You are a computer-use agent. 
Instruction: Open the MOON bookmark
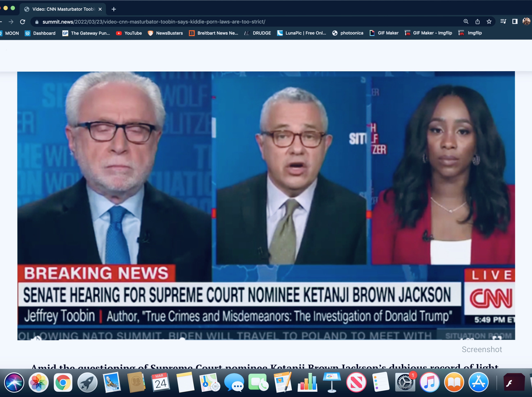tap(10, 33)
